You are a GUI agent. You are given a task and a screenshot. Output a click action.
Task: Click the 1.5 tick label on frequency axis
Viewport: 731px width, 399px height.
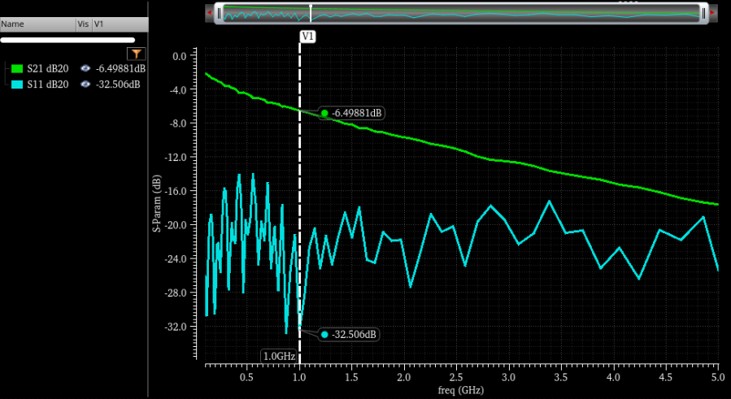click(352, 376)
